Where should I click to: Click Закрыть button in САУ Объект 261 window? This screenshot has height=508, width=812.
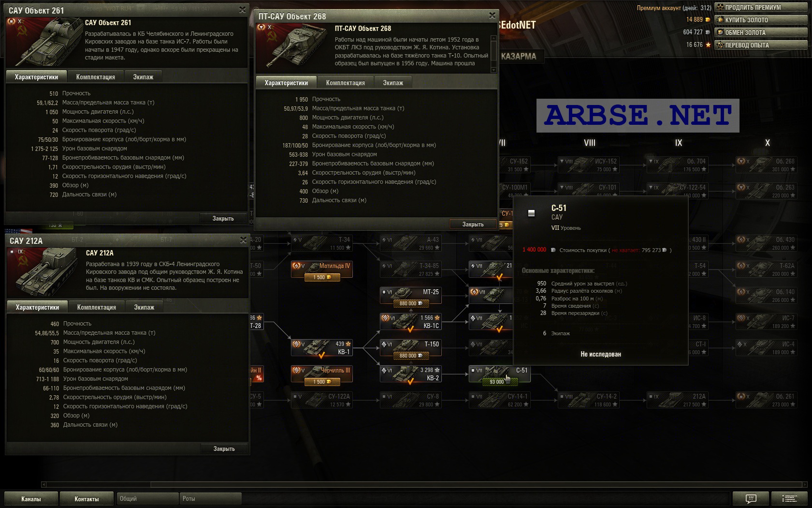223,219
